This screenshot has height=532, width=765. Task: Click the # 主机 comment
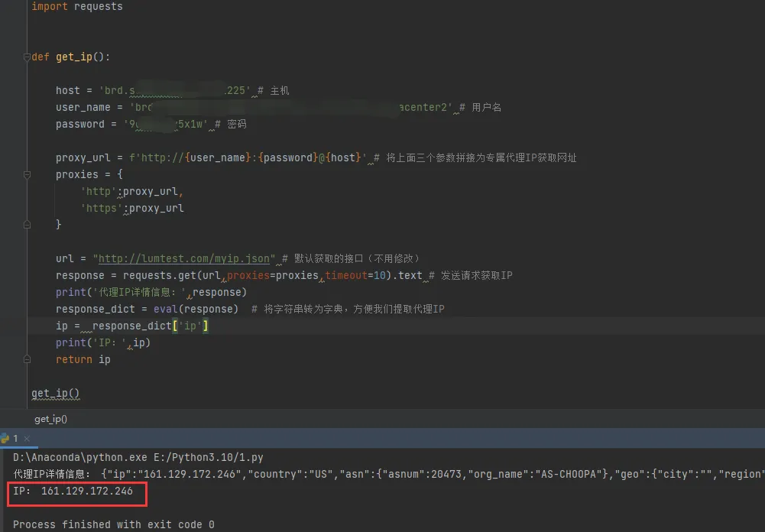pos(274,91)
